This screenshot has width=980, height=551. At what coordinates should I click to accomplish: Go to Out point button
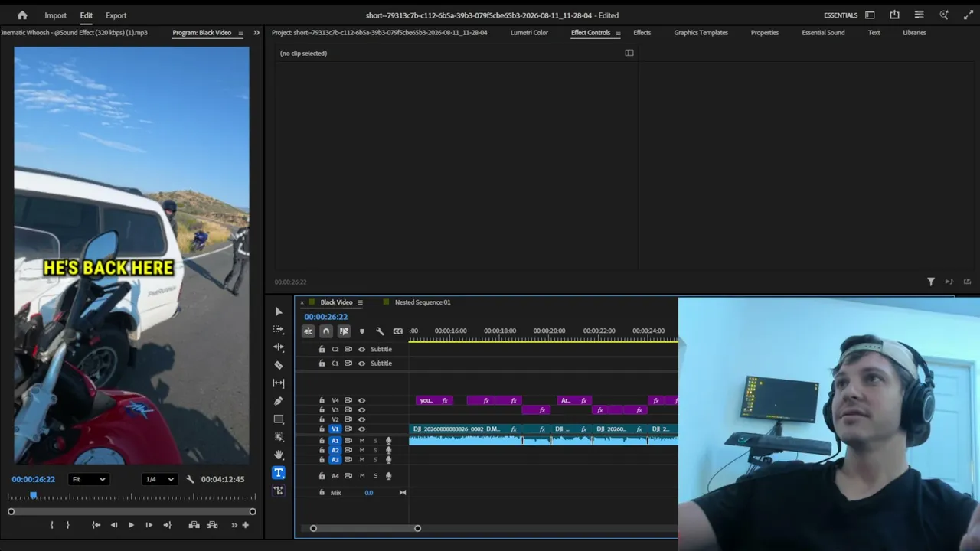tap(167, 525)
